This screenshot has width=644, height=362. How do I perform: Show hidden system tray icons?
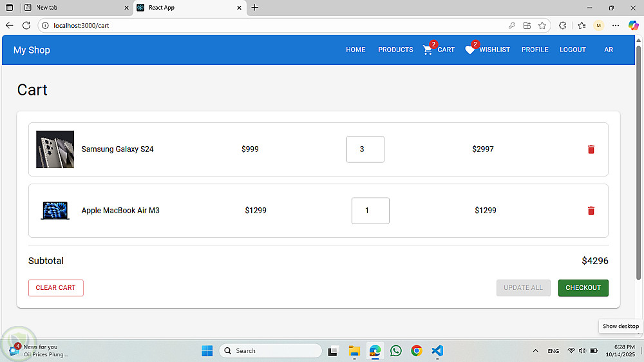535,351
